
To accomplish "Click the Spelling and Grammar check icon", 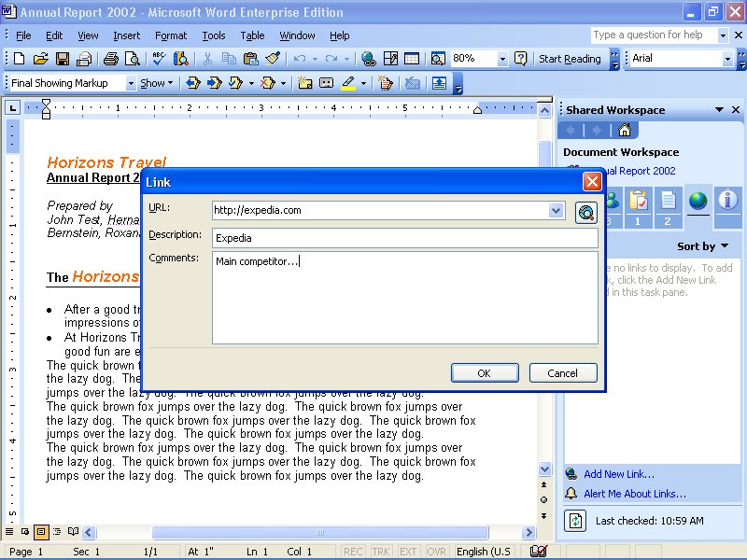I will click(x=159, y=59).
